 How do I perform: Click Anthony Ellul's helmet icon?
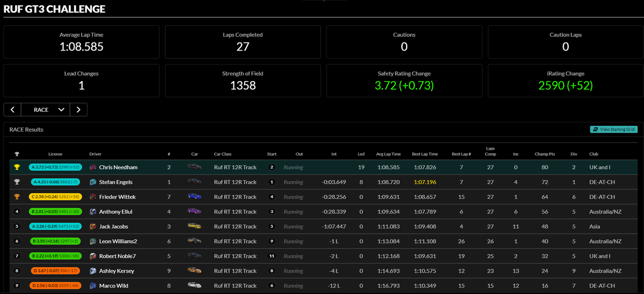tap(93, 212)
